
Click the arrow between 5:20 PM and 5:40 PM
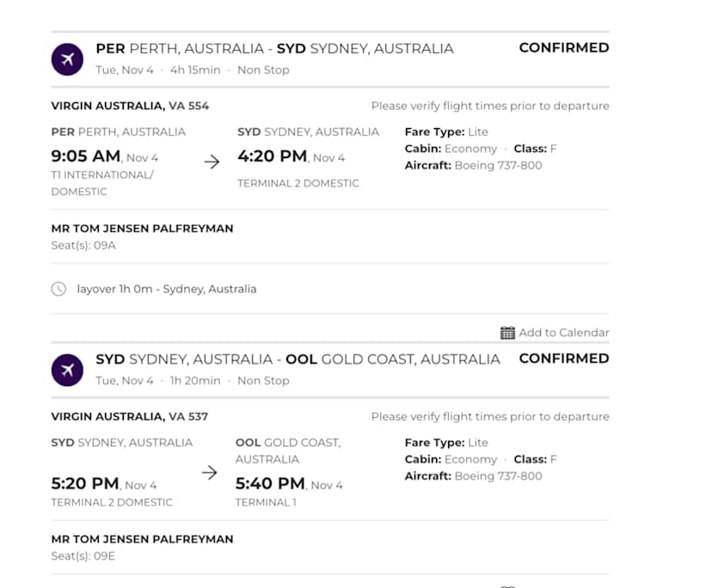point(209,472)
